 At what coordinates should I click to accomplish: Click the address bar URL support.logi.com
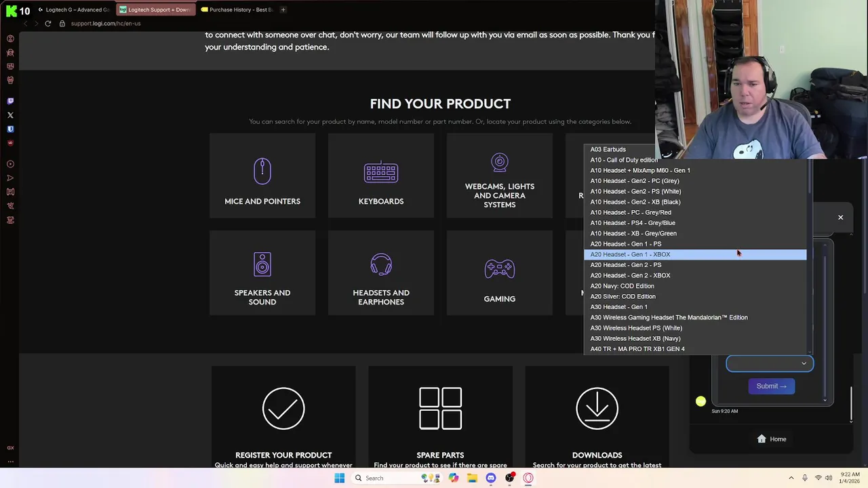coord(106,24)
